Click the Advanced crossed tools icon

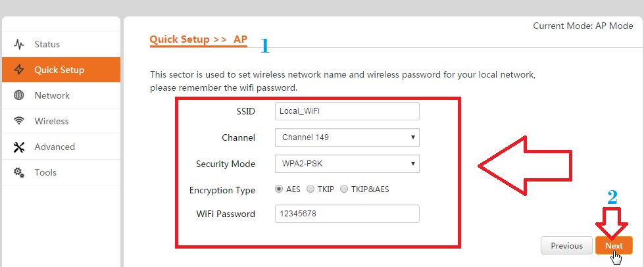19,147
